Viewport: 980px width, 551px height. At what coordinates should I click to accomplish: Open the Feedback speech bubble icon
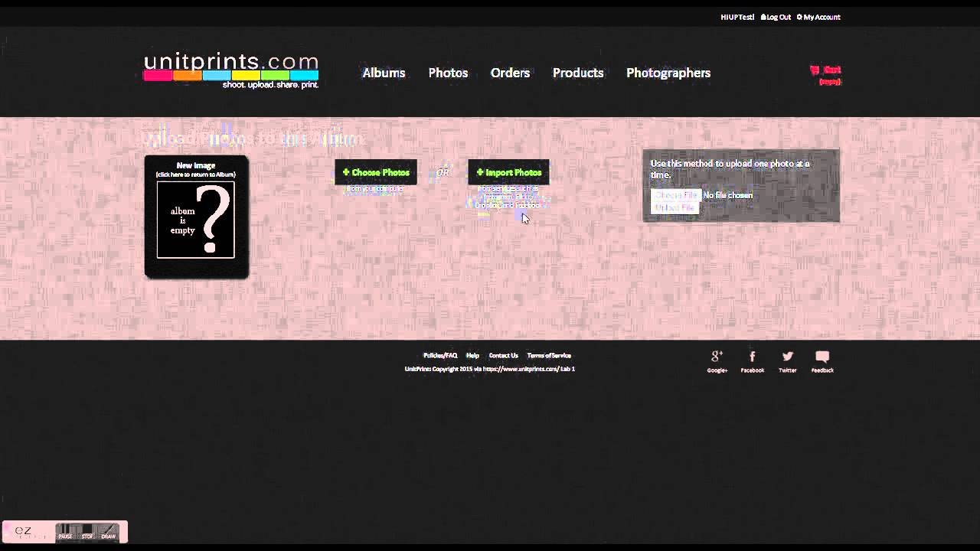pos(822,357)
